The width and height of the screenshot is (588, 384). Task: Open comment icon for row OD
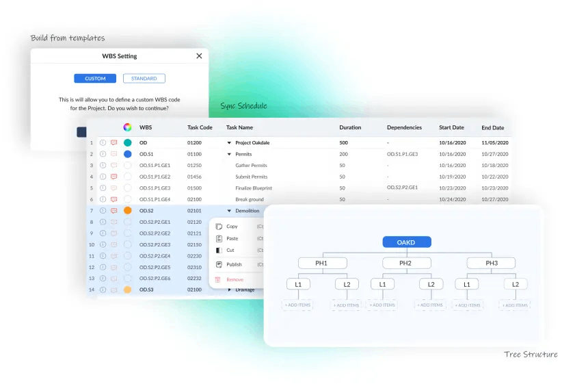[114, 142]
